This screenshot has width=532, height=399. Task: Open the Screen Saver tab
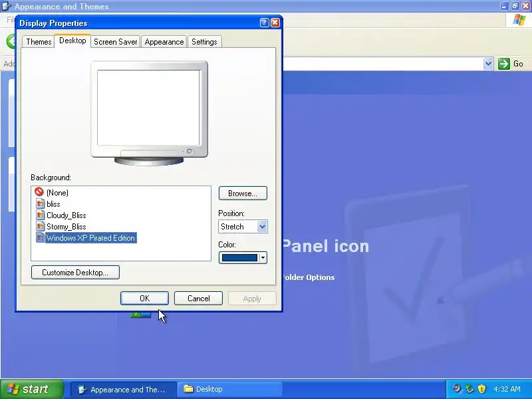click(115, 42)
